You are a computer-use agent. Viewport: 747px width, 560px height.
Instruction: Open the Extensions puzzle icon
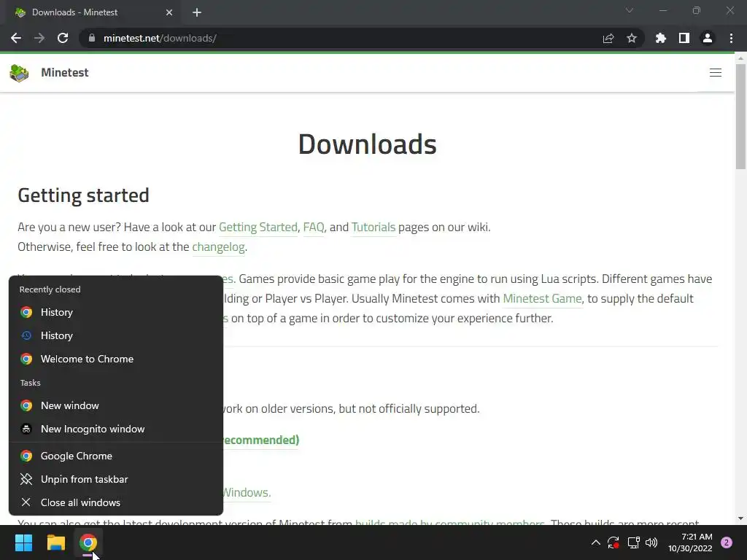coord(661,38)
